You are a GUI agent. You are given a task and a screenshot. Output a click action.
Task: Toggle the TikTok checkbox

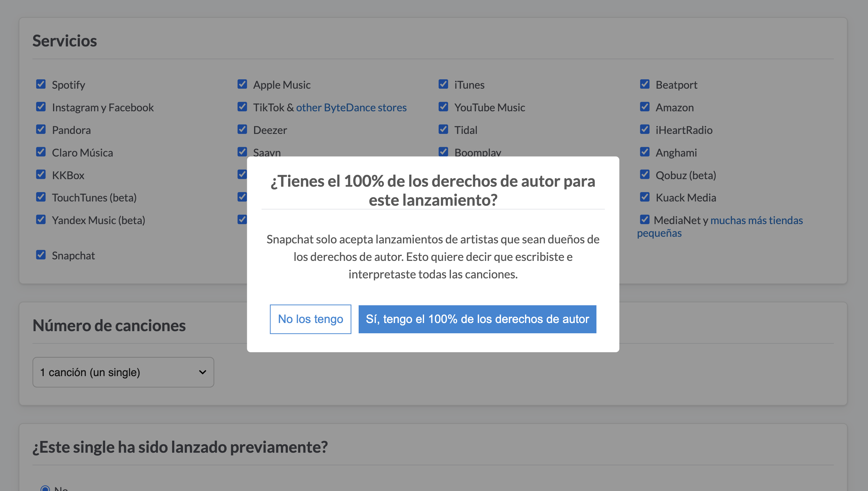tap(242, 106)
